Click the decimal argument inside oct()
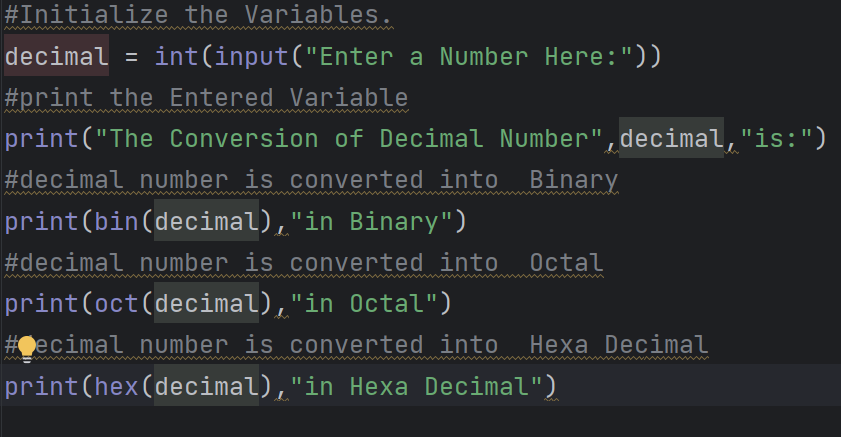The height and width of the screenshot is (437, 841). (x=206, y=303)
